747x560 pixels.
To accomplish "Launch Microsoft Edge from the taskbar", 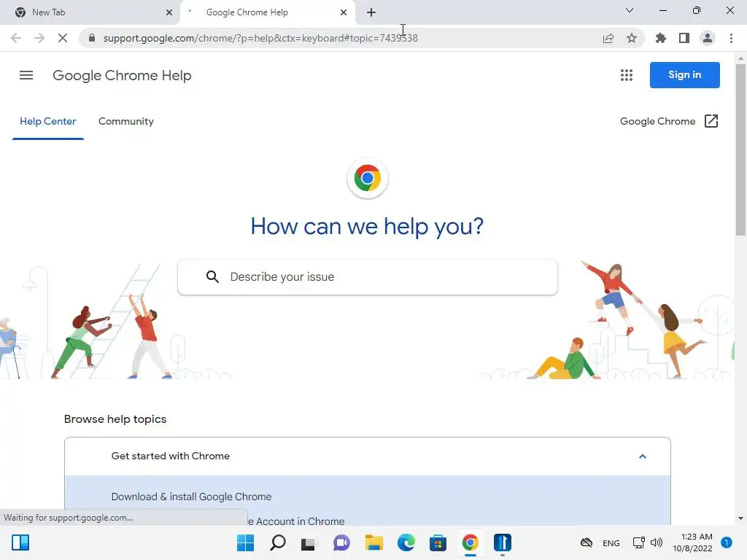I will tap(406, 542).
